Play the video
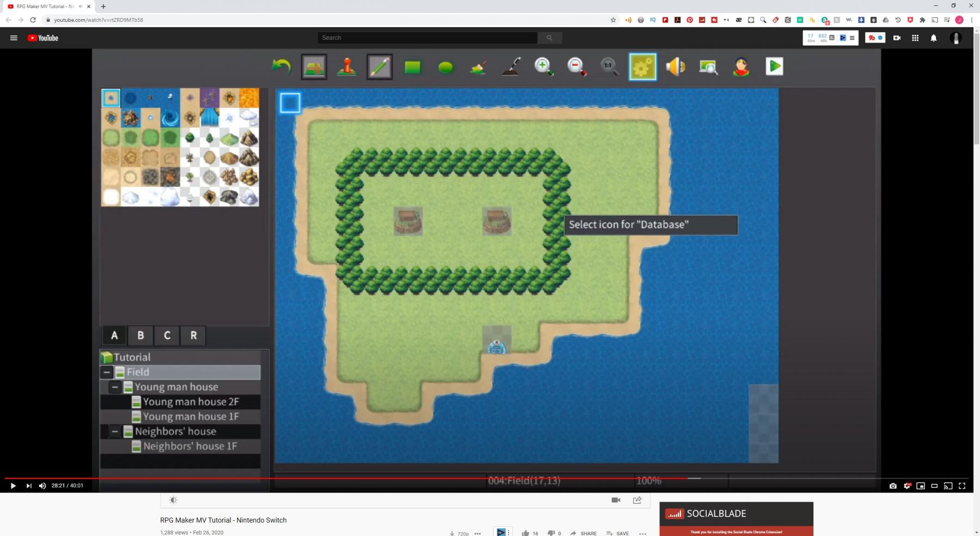The height and width of the screenshot is (536, 980). 13,486
